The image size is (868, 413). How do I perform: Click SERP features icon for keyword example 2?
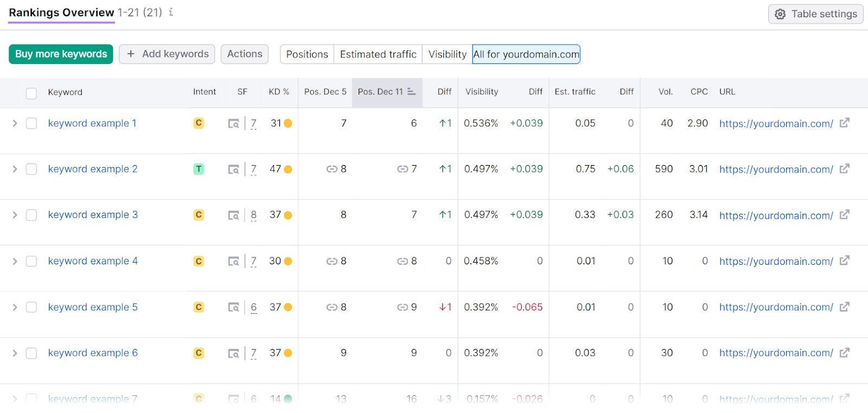point(233,169)
